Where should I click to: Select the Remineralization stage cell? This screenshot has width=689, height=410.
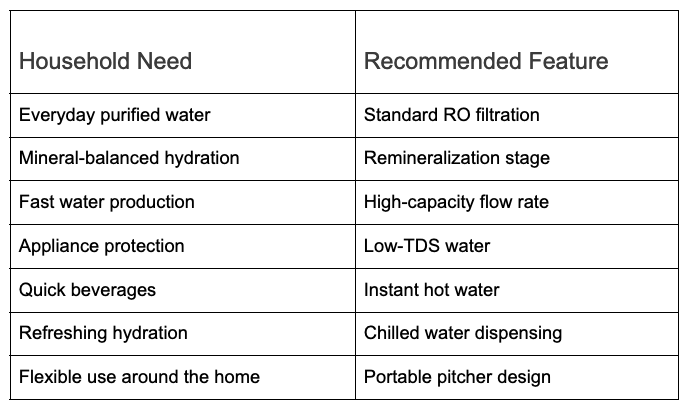coord(517,159)
